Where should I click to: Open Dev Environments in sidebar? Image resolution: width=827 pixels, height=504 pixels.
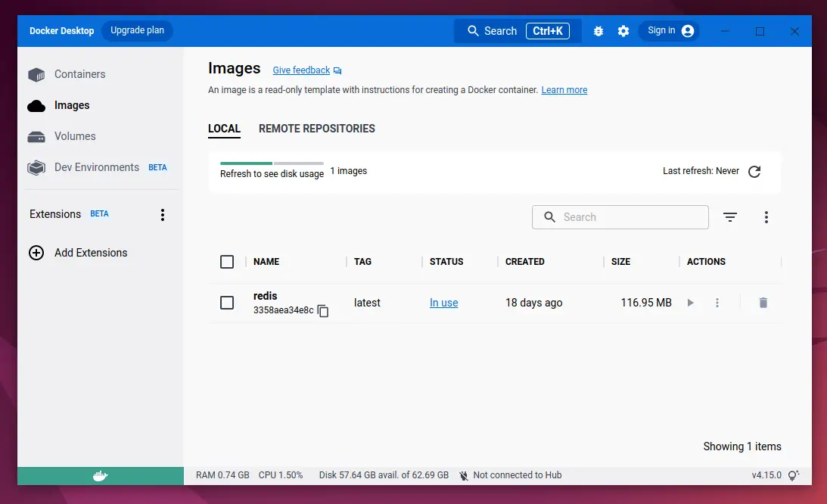[97, 167]
